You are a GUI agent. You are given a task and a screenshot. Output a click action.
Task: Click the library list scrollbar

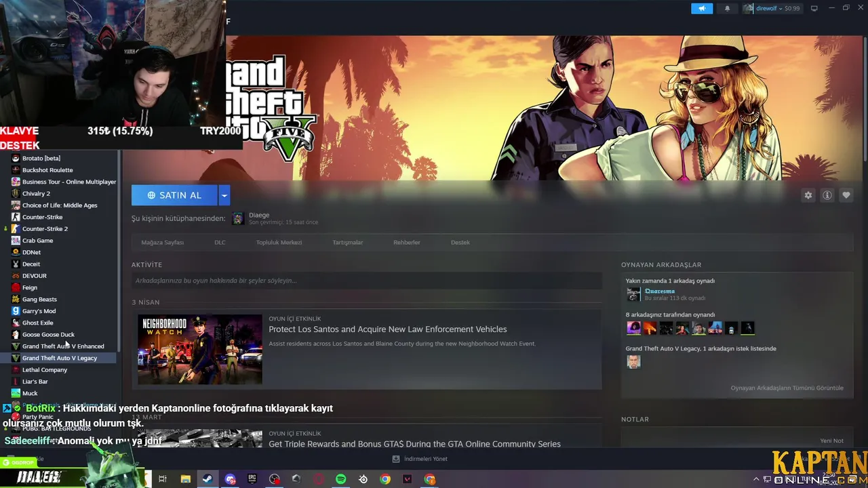point(119,251)
